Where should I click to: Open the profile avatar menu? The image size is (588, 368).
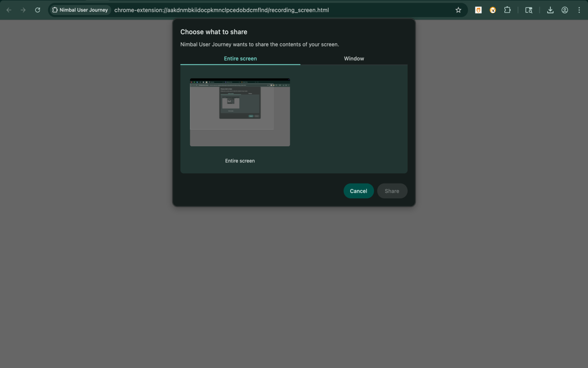(565, 10)
